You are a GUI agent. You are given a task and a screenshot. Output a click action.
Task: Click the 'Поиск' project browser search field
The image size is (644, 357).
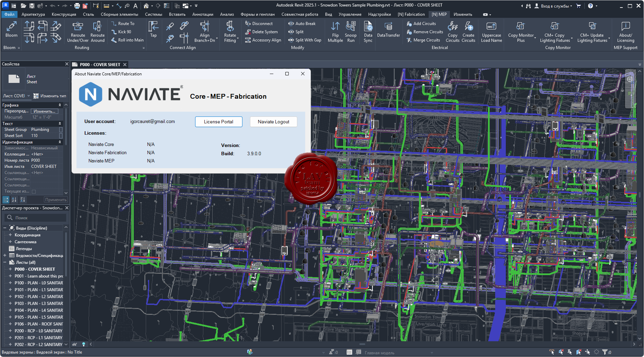point(36,218)
